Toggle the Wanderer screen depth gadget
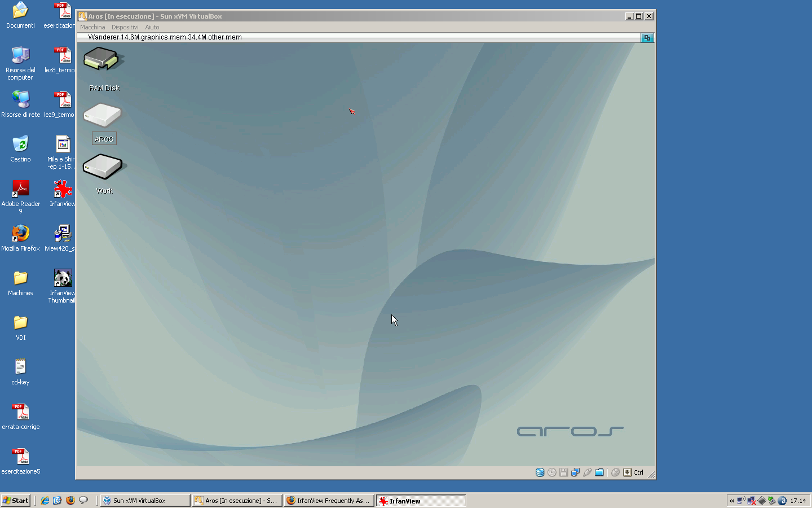 pyautogui.click(x=647, y=38)
